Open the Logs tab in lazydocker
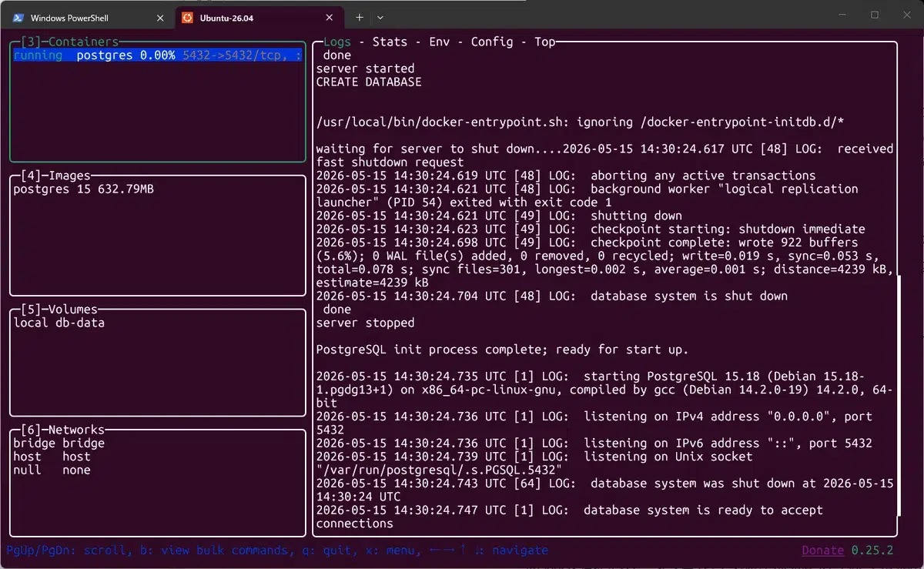Viewport: 924px width, 569px height. pyautogui.click(x=338, y=42)
